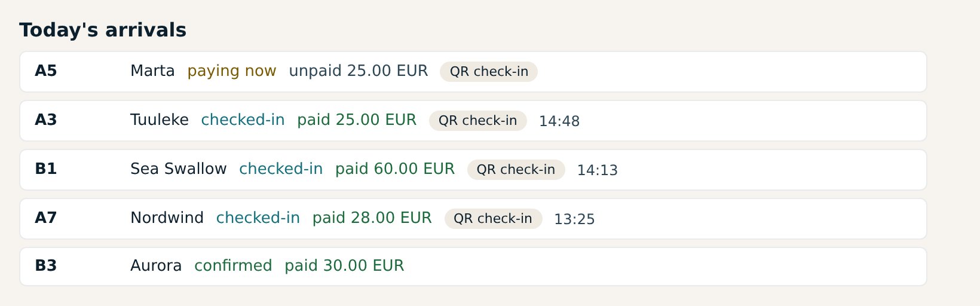Select Tuuleke boat name
This screenshot has height=306, width=980.
click(x=160, y=120)
